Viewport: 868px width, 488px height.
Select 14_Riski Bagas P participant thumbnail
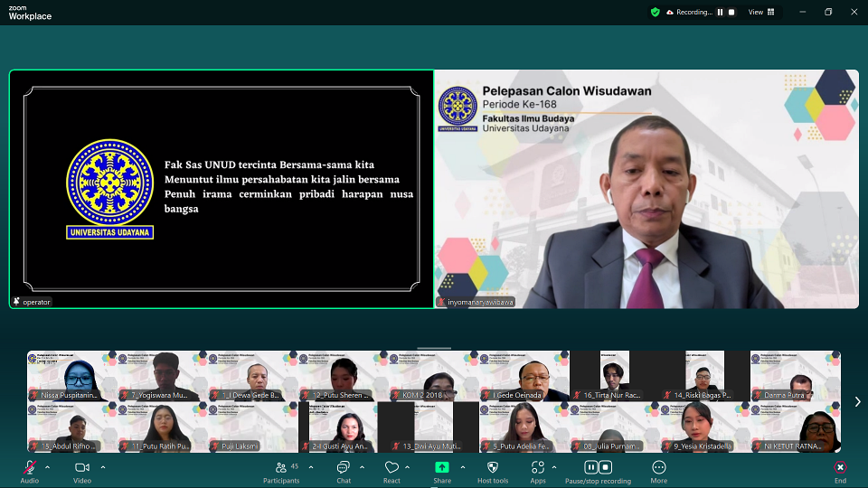pyautogui.click(x=704, y=376)
